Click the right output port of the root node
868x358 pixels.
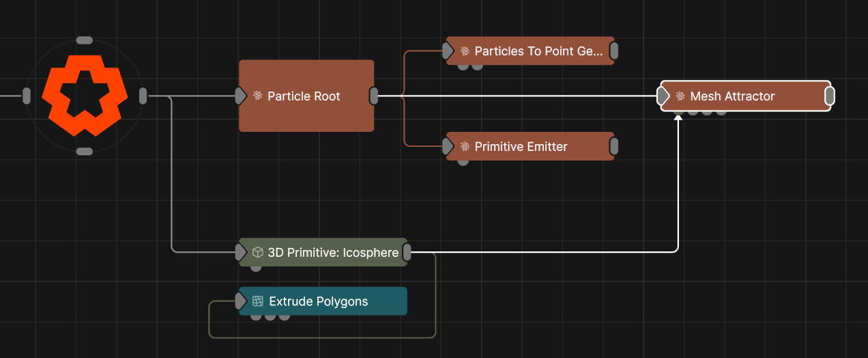click(143, 96)
